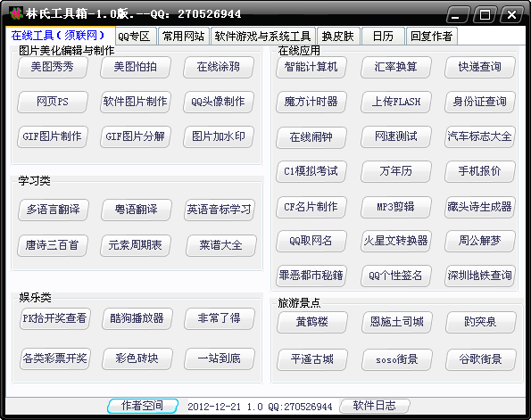The height and width of the screenshot is (420, 531).
Task: Run 网速测试
Action: 396,136
